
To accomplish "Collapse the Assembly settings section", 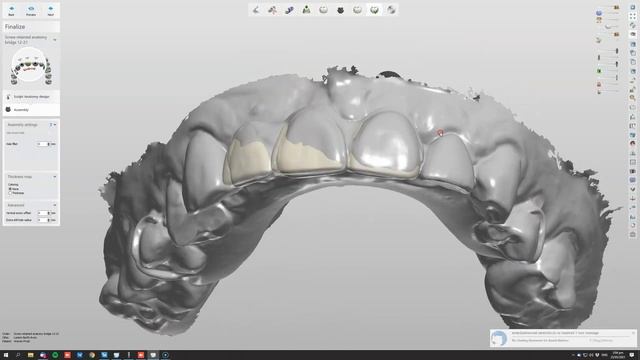I will tap(55, 124).
